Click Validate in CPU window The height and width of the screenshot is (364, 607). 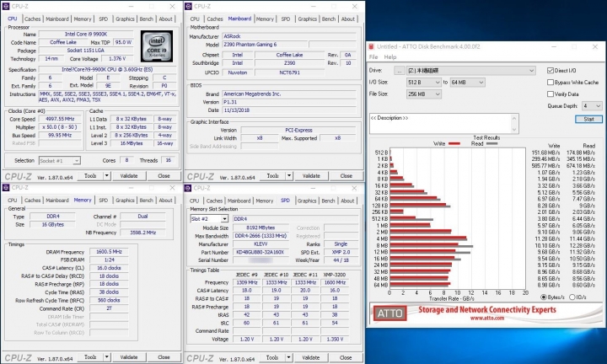(129, 175)
